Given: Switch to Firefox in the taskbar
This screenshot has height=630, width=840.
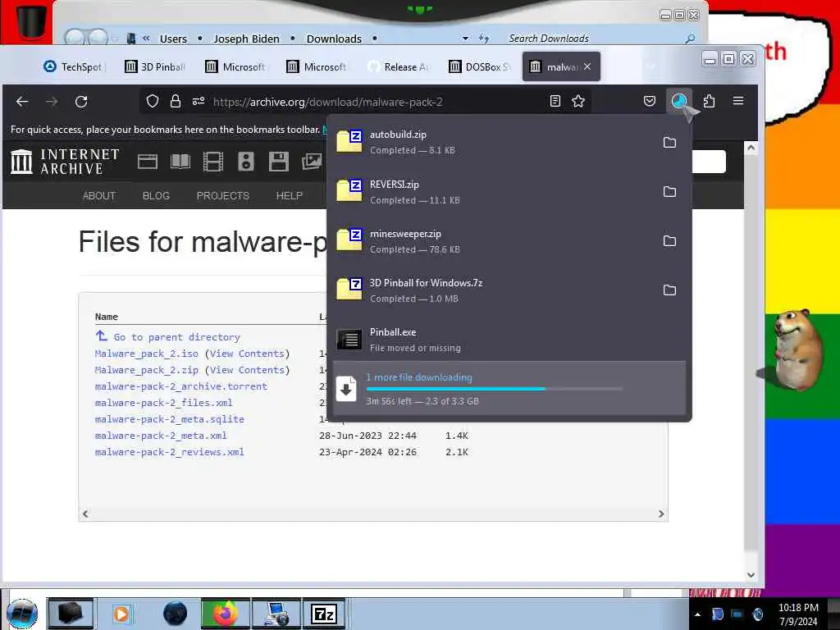Looking at the screenshot, I should point(225,614).
